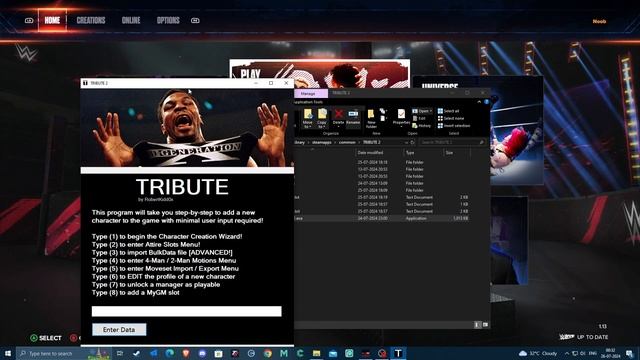Open the Windows Start menu

coord(8,353)
